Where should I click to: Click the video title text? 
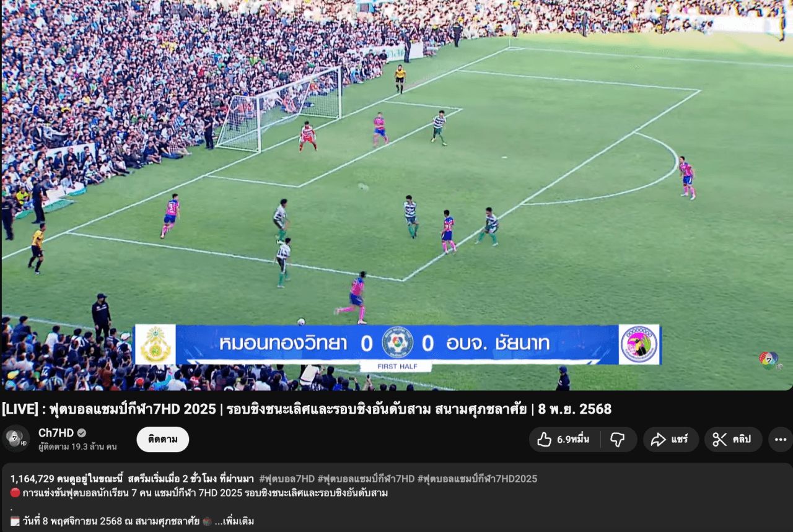(307, 409)
